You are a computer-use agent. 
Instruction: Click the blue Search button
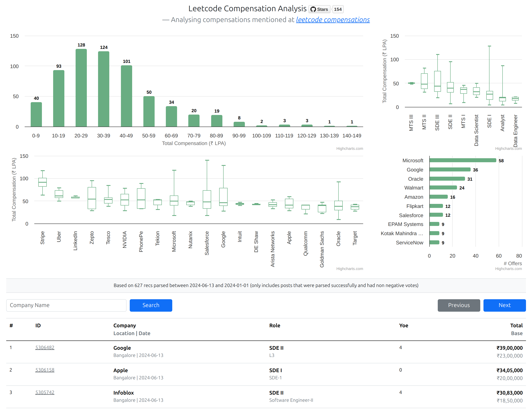[x=151, y=305]
